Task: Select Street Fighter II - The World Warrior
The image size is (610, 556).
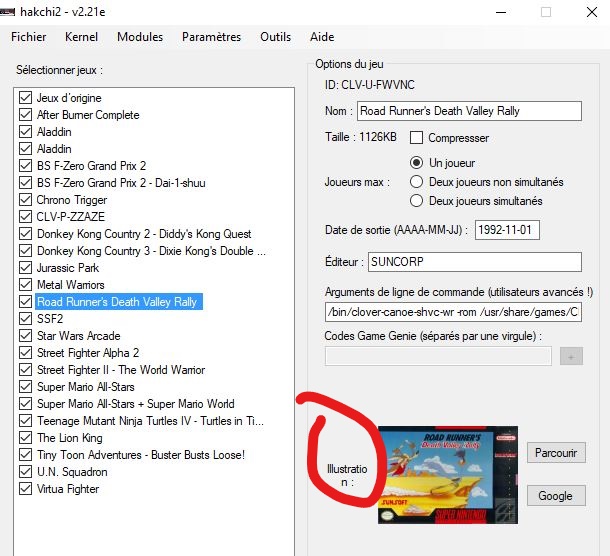Action: click(x=121, y=370)
